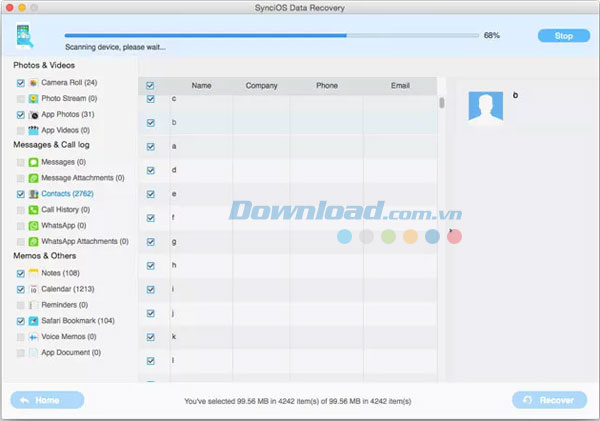Sort by the Name column header

click(x=201, y=86)
